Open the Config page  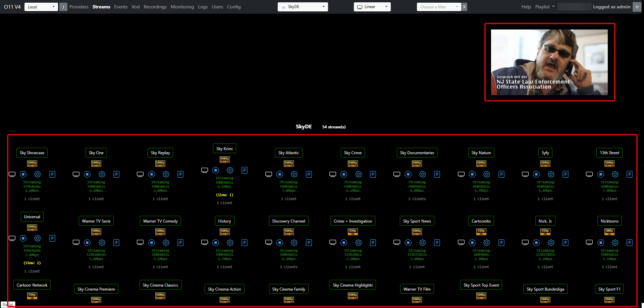coord(234,7)
